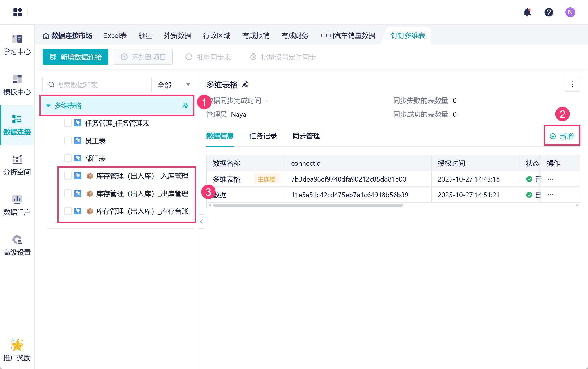Image resolution: width=588 pixels, height=369 pixels.
Task: Select the 库存管理（出入库）_库存台账 checkbox
Action: pyautogui.click(x=68, y=211)
